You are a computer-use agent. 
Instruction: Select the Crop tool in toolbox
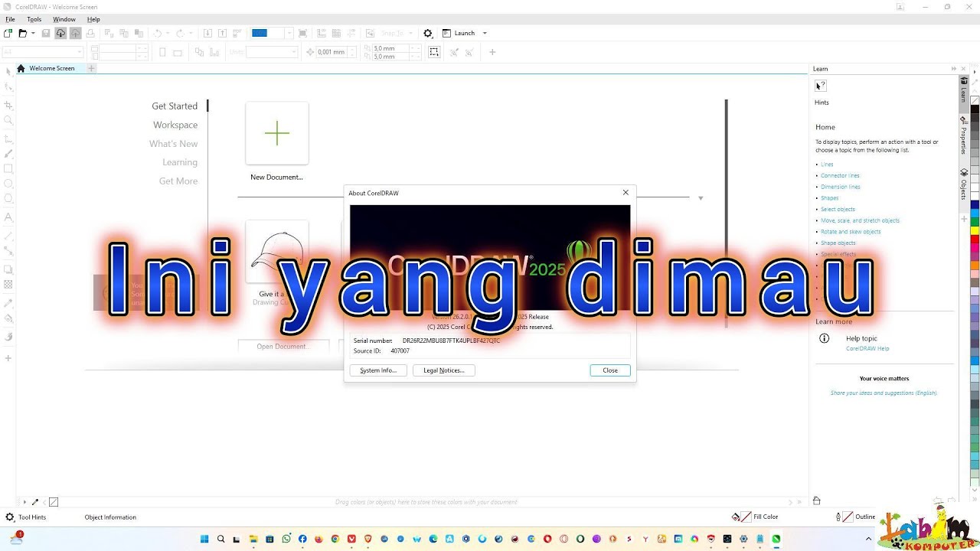8,105
